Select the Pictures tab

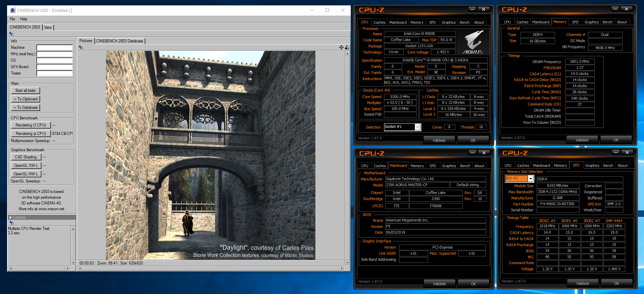[86, 41]
